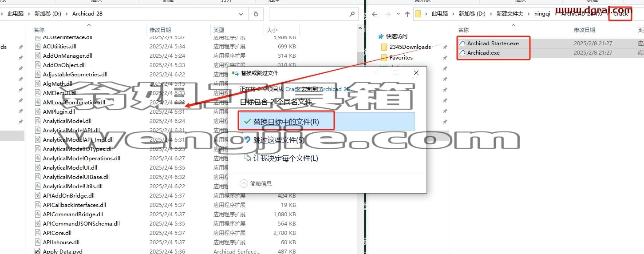The image size is (644, 254).
Task: Select Archicad 28 breadcrumb in left address bar
Action: tap(87, 14)
